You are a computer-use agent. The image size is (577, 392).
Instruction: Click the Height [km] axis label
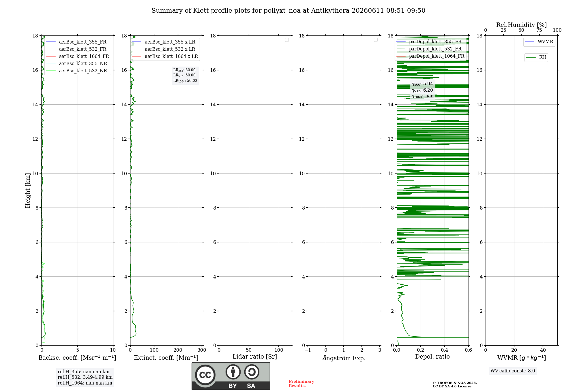tap(28, 191)
